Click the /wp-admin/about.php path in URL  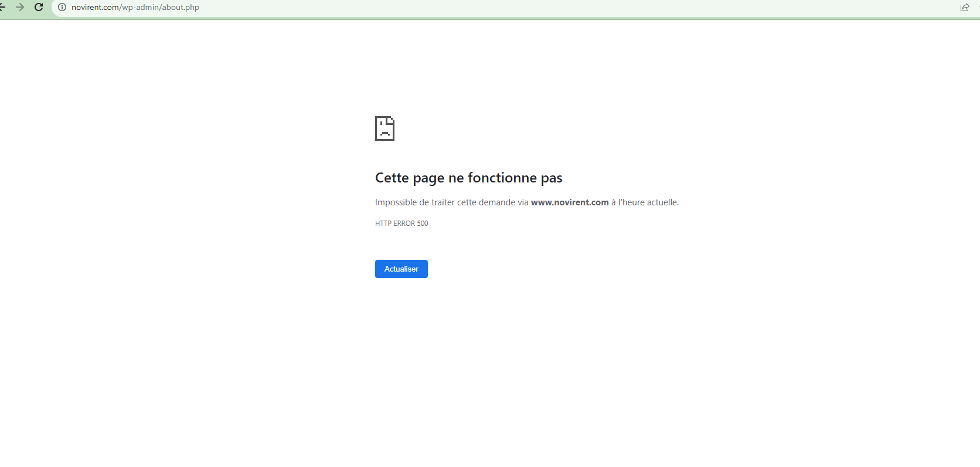159,8
